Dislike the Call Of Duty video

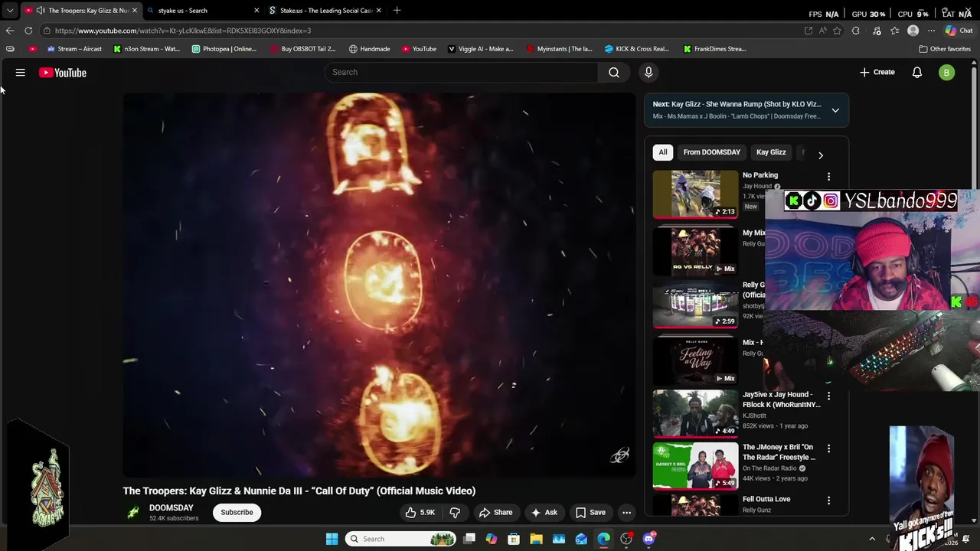pos(455,513)
